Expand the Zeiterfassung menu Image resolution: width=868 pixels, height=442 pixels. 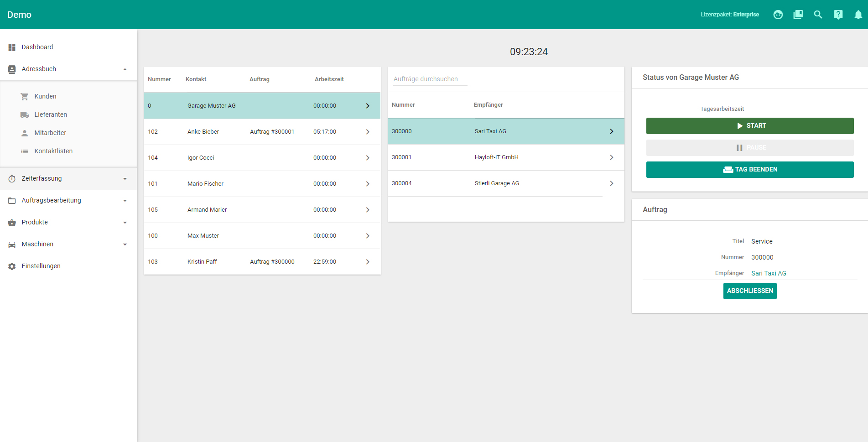tap(125, 179)
